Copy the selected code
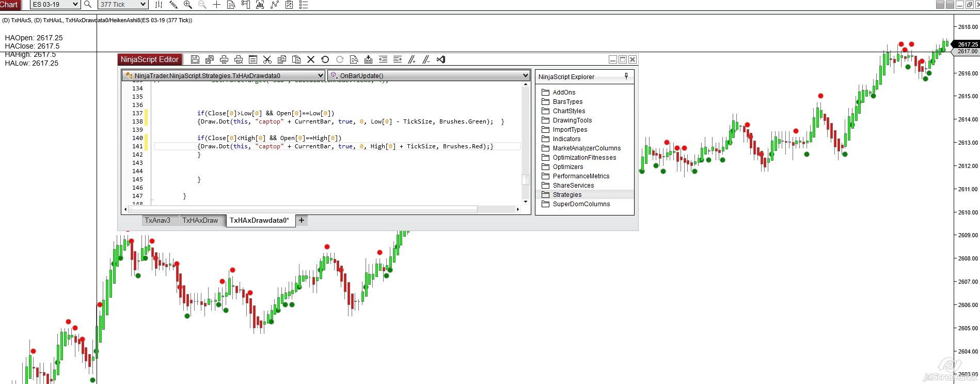The height and width of the screenshot is (384, 980). (x=282, y=59)
